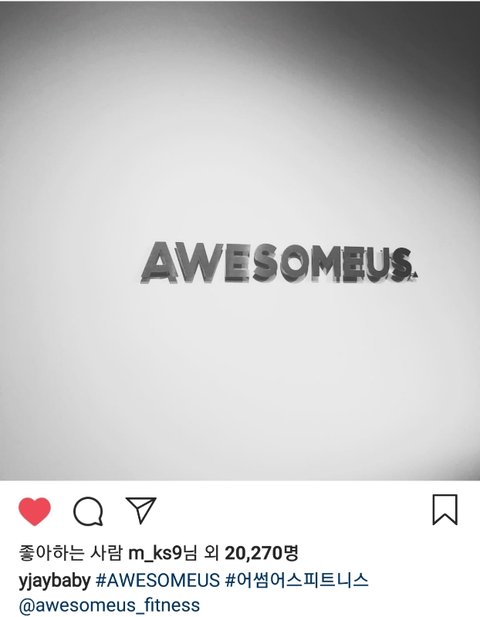View the 20,270명 others who liked

(x=262, y=553)
